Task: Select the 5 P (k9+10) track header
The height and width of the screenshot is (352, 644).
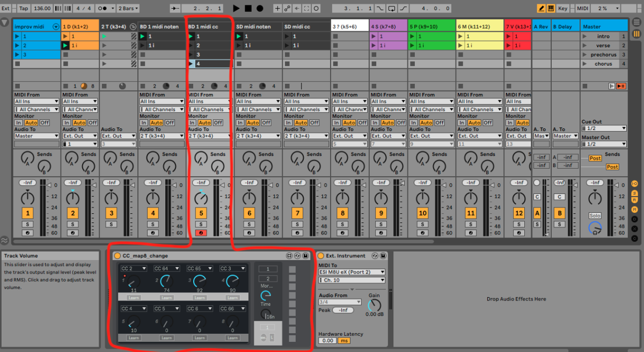Action: [432, 26]
